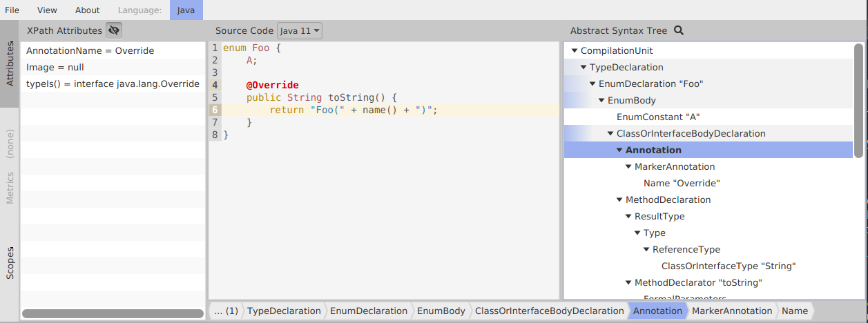Open the Java language menu

click(186, 10)
